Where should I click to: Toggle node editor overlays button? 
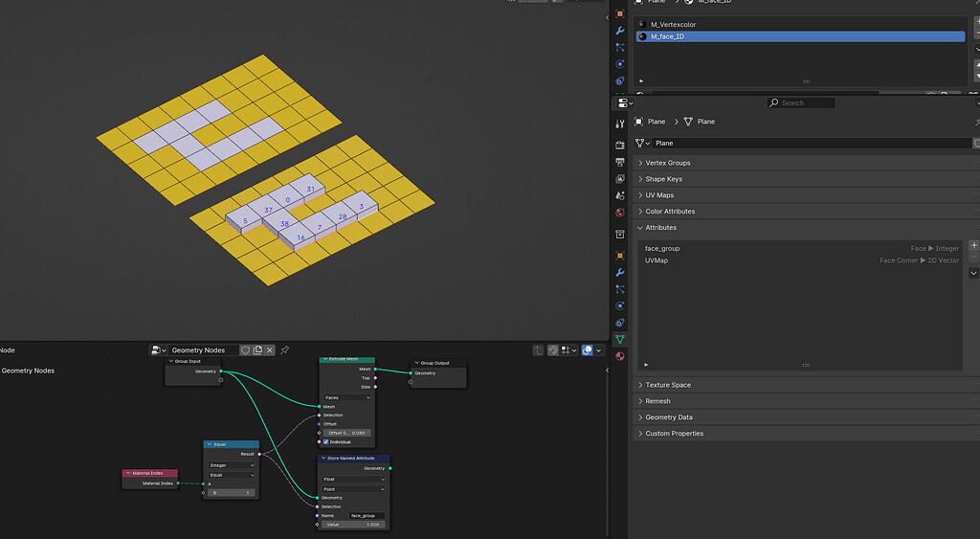point(587,350)
